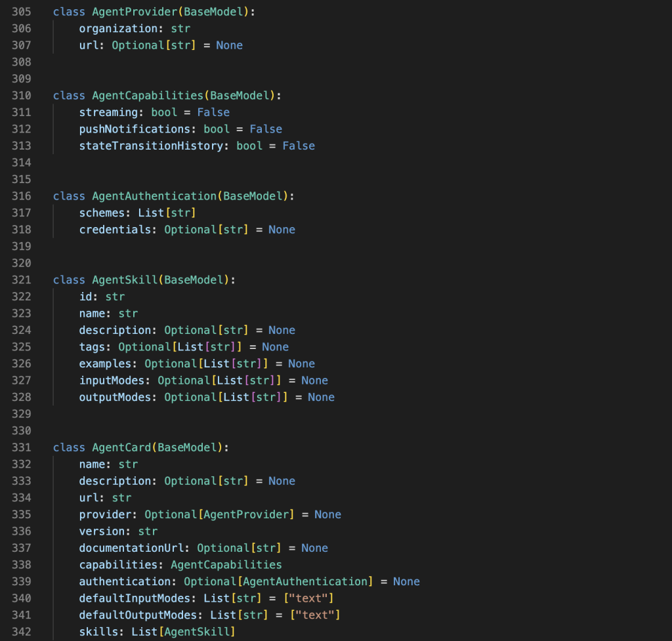Image resolution: width=672 pixels, height=641 pixels.
Task: Click the credentials field name
Action: [x=118, y=230]
